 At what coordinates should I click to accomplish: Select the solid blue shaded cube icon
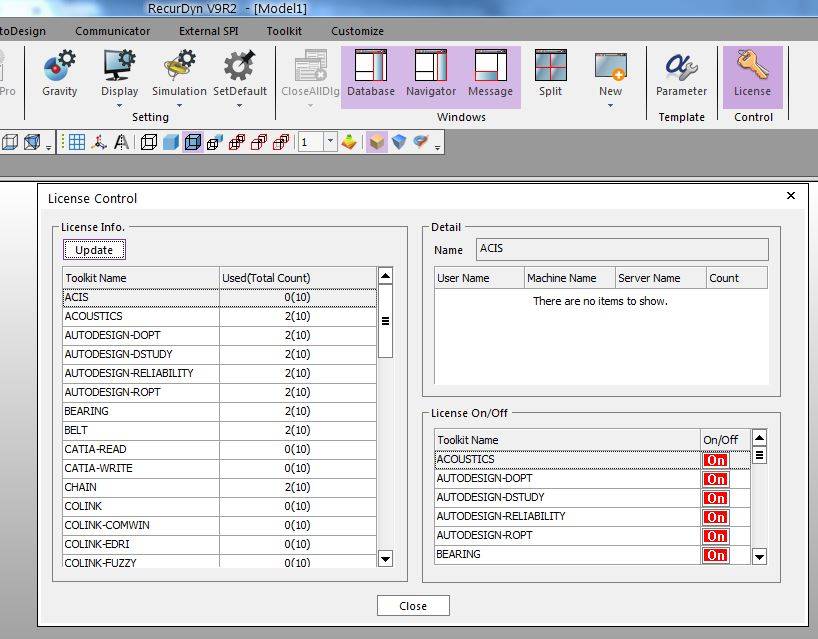point(171,142)
